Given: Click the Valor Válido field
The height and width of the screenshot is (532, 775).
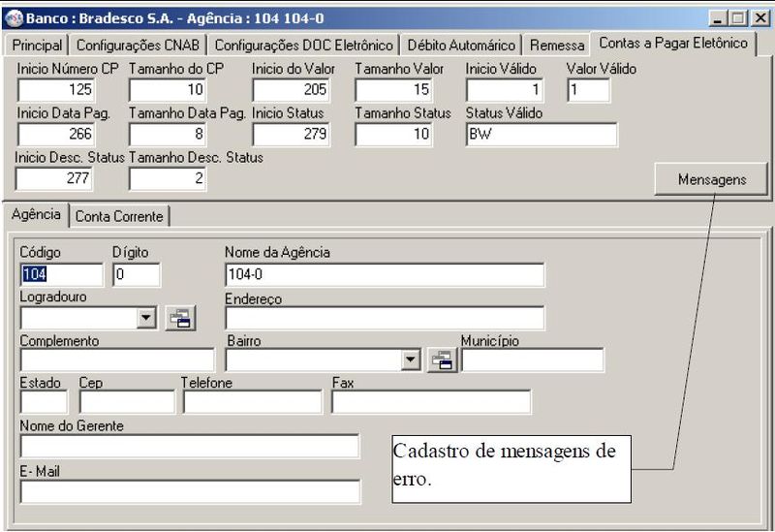Looking at the screenshot, I should 588,90.
